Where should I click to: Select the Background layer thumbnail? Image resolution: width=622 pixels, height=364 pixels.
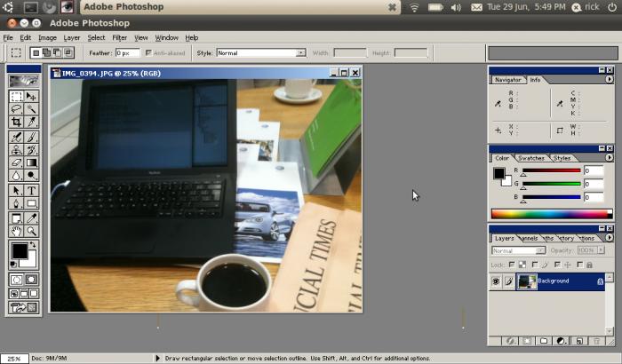click(526, 281)
